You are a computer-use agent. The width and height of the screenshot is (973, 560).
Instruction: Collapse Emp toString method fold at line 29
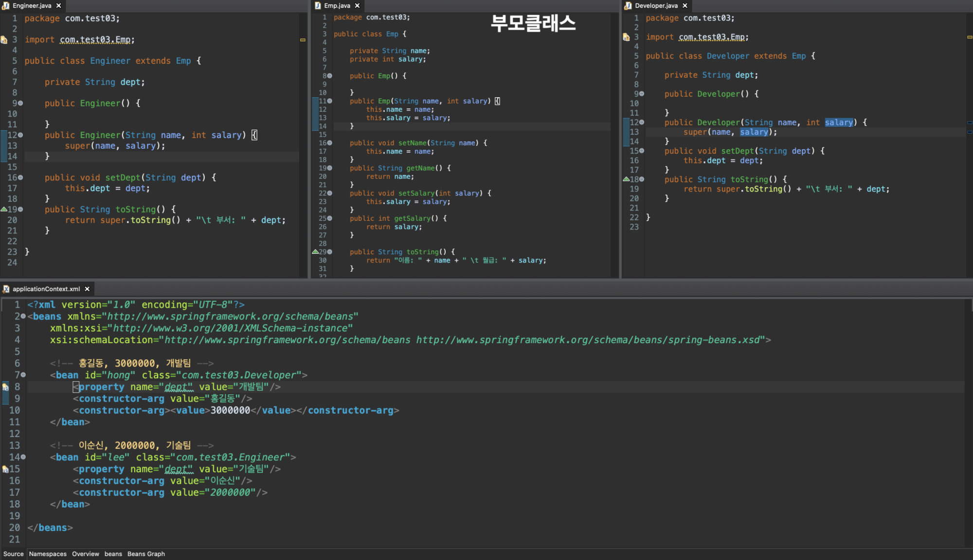coord(330,252)
